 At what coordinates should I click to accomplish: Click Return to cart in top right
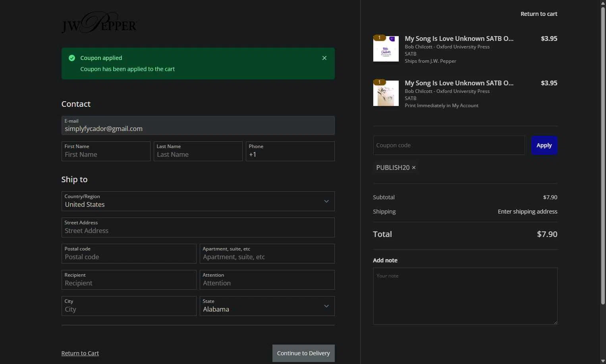click(538, 14)
